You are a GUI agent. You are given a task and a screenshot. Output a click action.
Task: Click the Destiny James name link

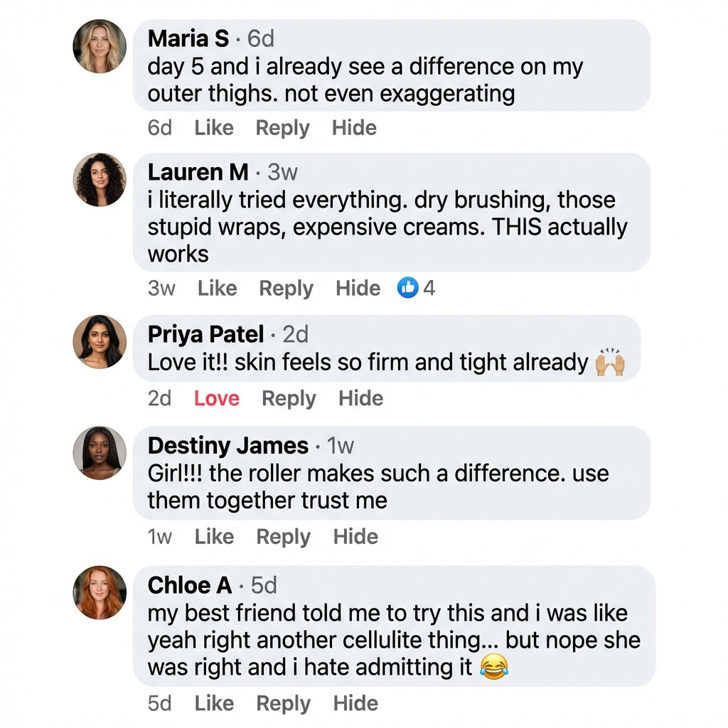227,446
